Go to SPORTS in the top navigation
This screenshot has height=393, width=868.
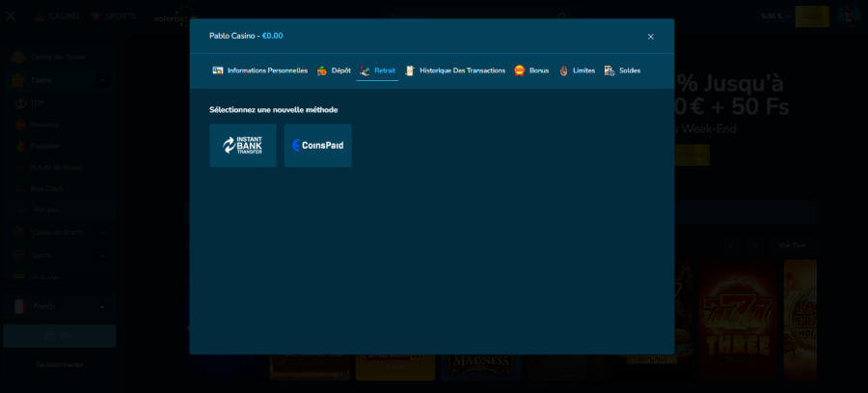pyautogui.click(x=114, y=16)
